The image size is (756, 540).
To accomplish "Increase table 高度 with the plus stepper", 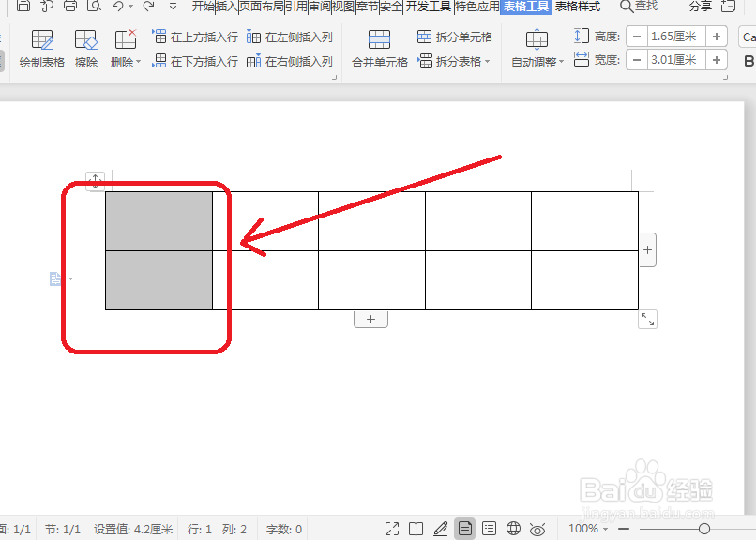I will click(715, 37).
